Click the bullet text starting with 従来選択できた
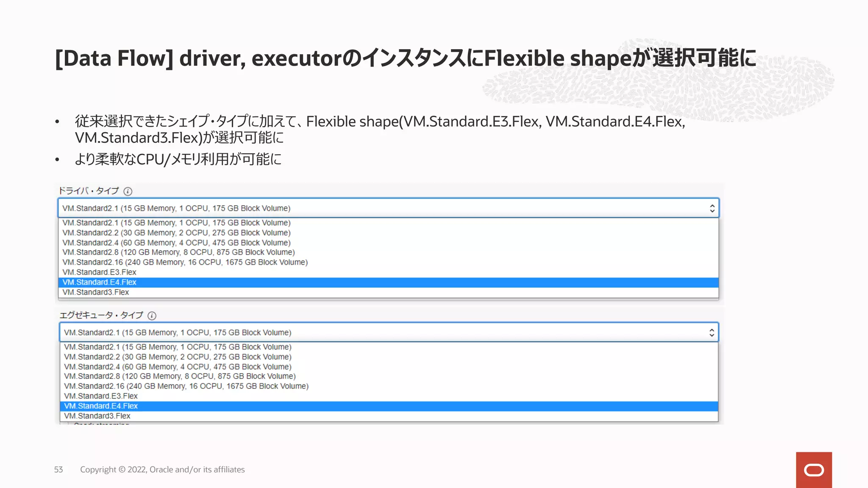The width and height of the screenshot is (868, 488). [380, 129]
